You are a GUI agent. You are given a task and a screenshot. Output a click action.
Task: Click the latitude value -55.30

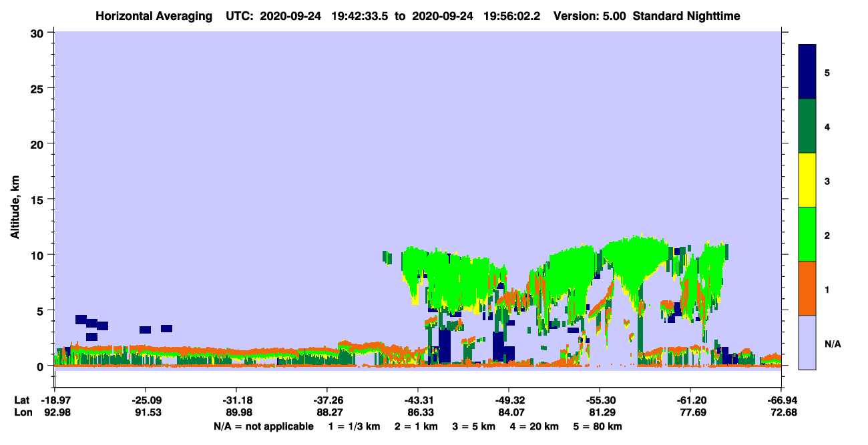click(600, 400)
